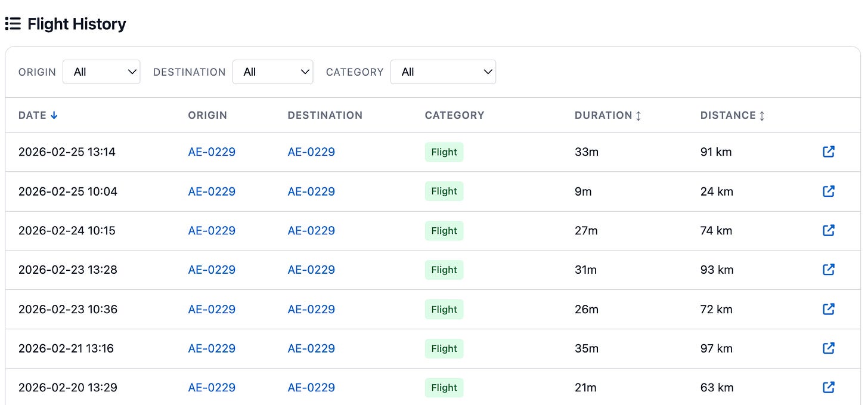Click the 35m duration cell
This screenshot has height=405, width=868.
click(x=587, y=348)
